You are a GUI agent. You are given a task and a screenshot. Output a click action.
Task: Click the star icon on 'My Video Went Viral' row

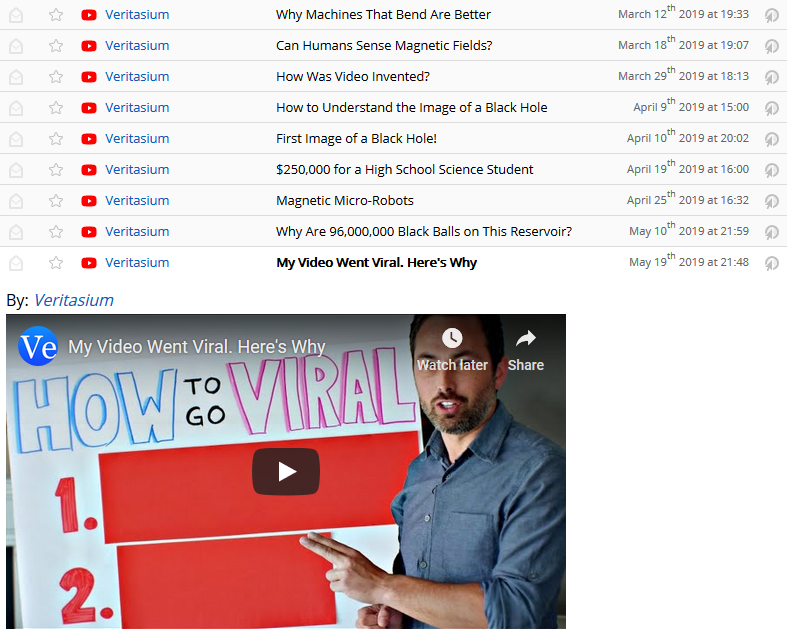[x=56, y=263]
